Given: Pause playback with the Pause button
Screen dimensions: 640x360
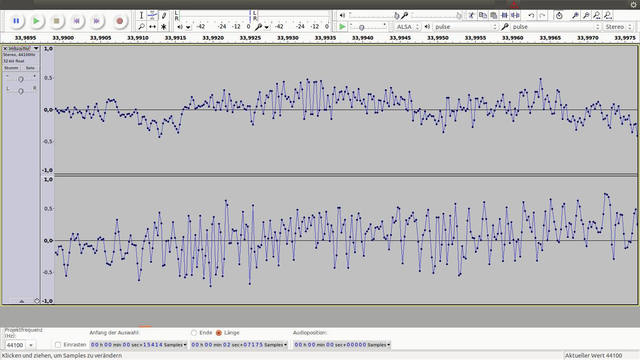Looking at the screenshot, I should click(16, 21).
